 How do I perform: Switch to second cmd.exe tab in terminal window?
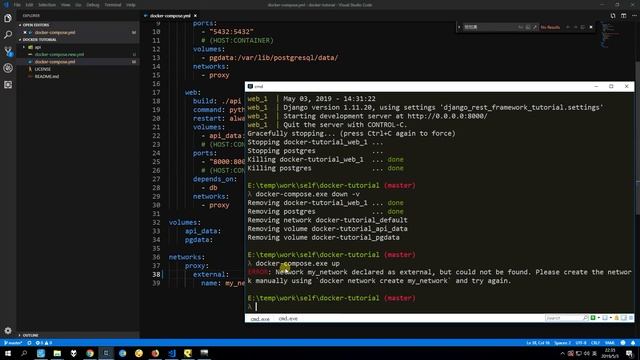[x=288, y=318]
